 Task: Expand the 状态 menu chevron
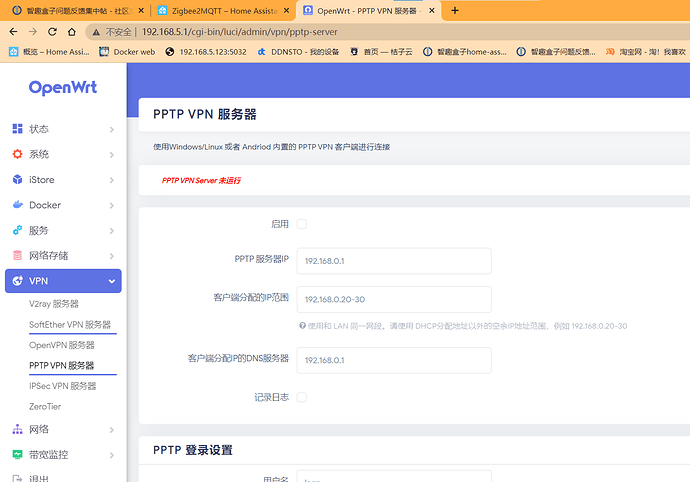coord(112,129)
